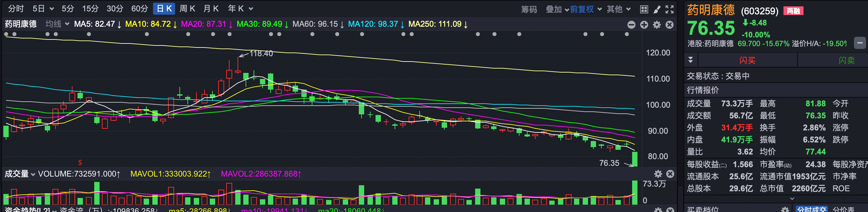Click the red S signal marker on the chart
This screenshot has height=212, width=868.
pyautogui.click(x=80, y=163)
